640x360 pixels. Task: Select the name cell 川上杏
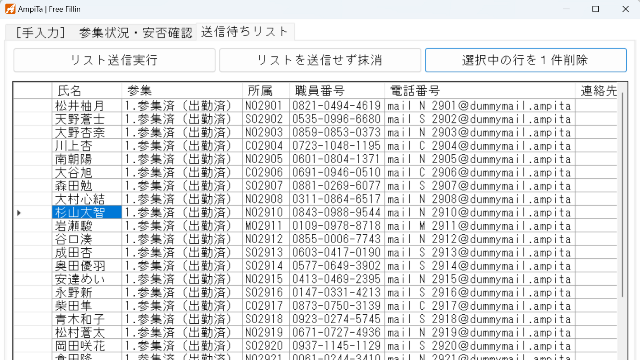pos(87,146)
